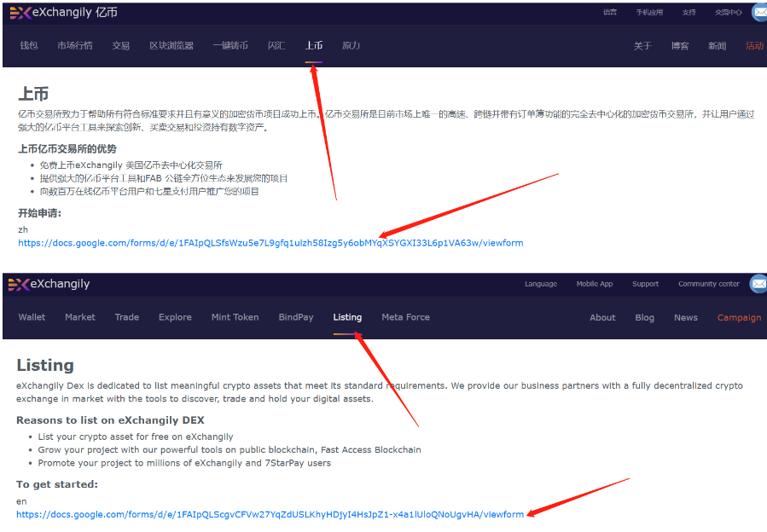Open Market in the navigation
The height and width of the screenshot is (532, 767).
80,317
